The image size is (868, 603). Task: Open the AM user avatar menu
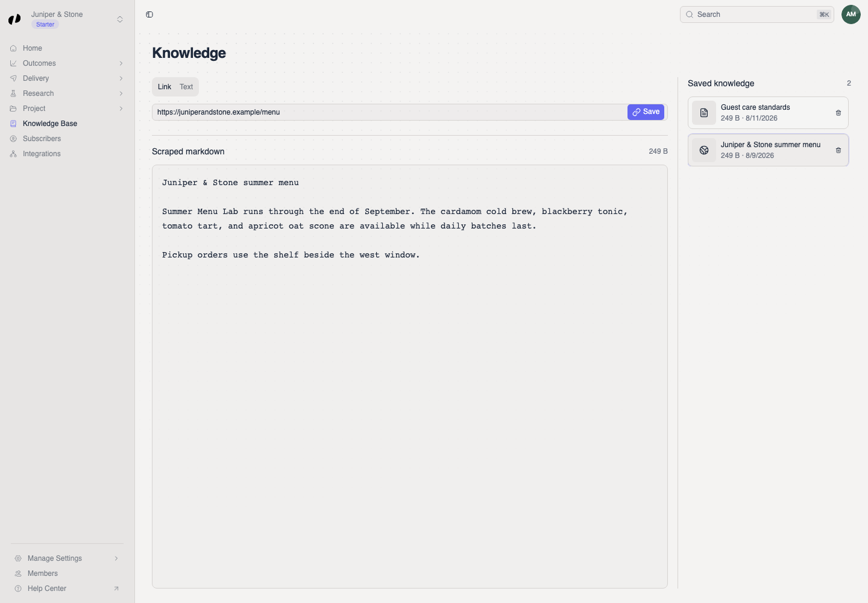pos(851,14)
